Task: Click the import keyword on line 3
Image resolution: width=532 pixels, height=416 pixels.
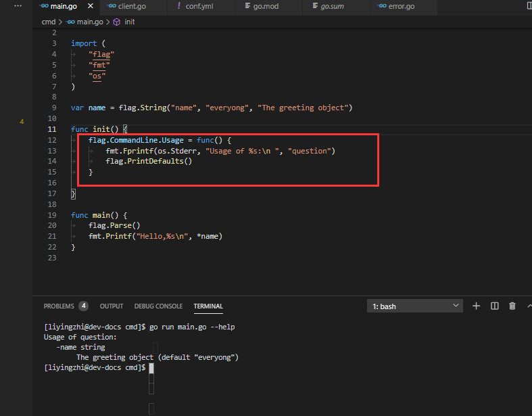Action: [x=84, y=43]
